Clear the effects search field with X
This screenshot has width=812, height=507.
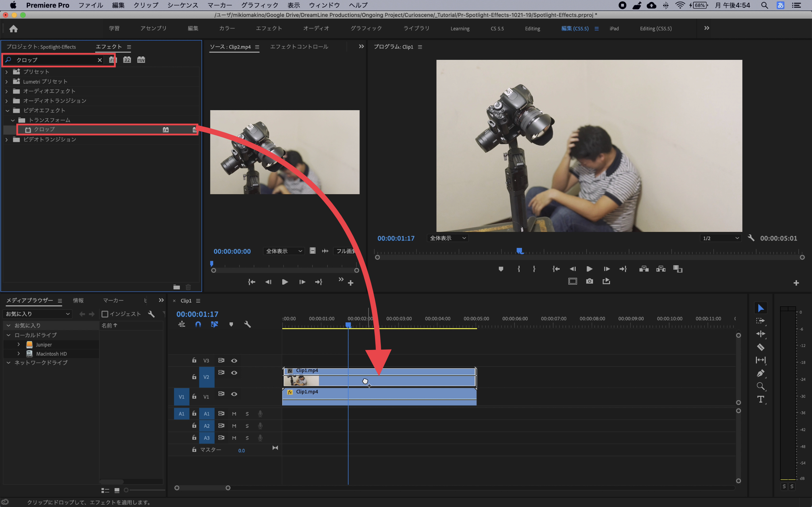coord(100,60)
